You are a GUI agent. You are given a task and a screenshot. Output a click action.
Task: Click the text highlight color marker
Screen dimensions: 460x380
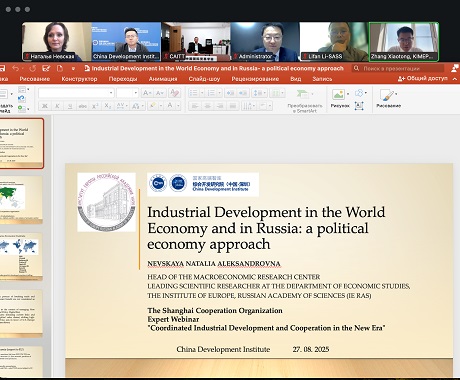pos(153,106)
